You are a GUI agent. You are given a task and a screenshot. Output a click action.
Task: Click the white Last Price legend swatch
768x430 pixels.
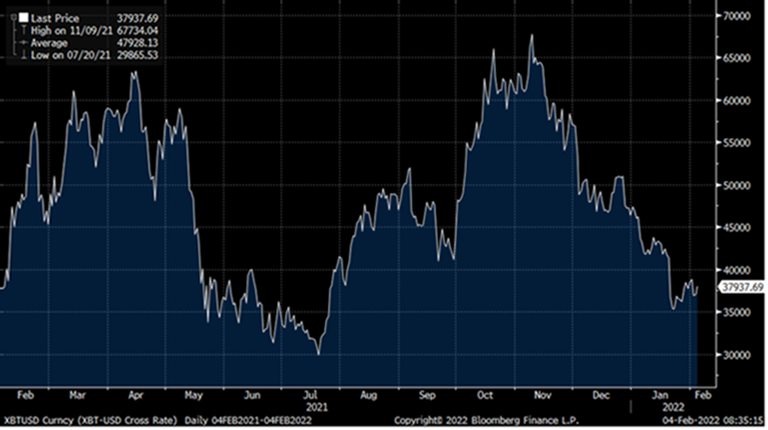[22, 17]
